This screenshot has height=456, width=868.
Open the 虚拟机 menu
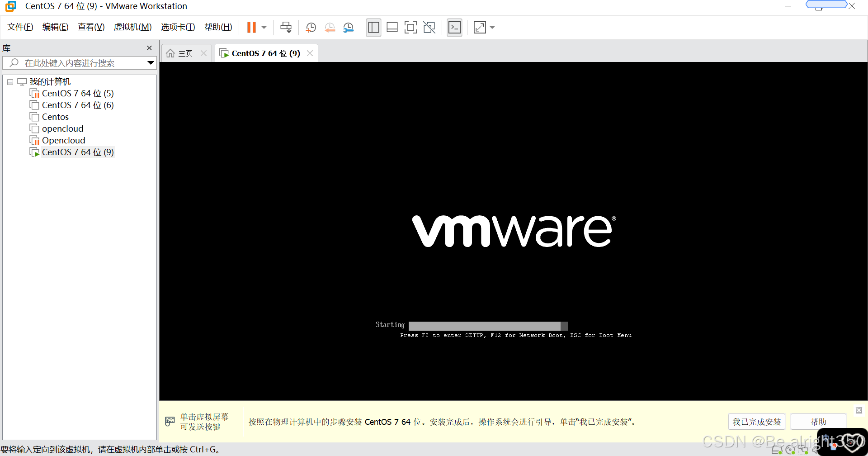[x=132, y=27]
